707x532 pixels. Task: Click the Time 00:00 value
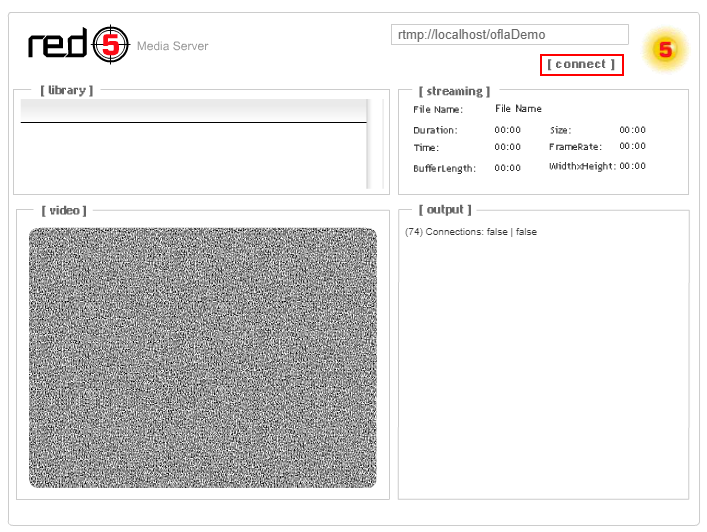507,147
